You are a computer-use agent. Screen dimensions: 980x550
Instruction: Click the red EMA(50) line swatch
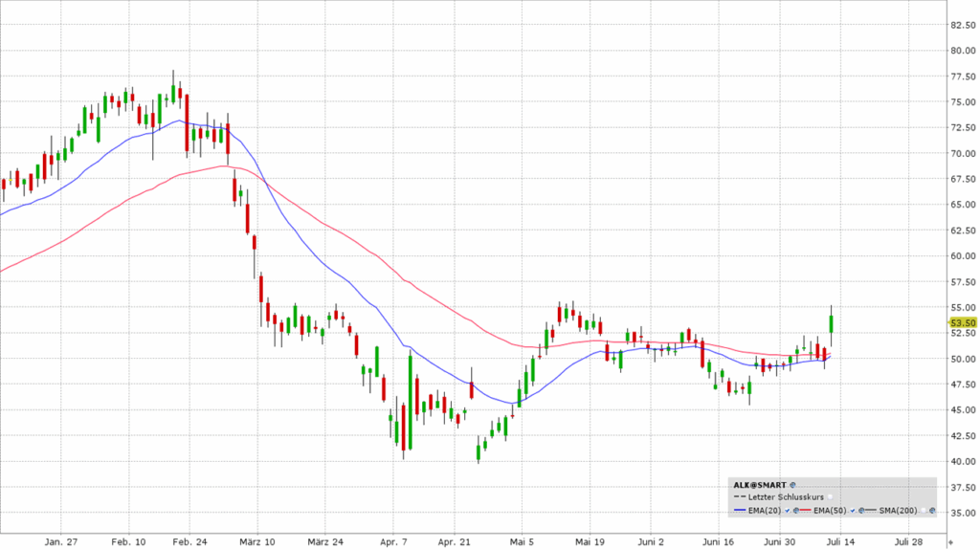[x=805, y=510]
